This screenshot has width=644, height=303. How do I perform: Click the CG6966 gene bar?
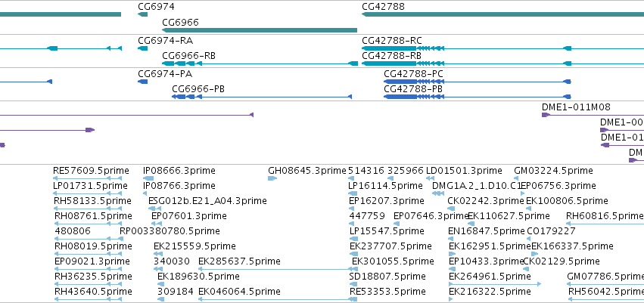(x=260, y=30)
